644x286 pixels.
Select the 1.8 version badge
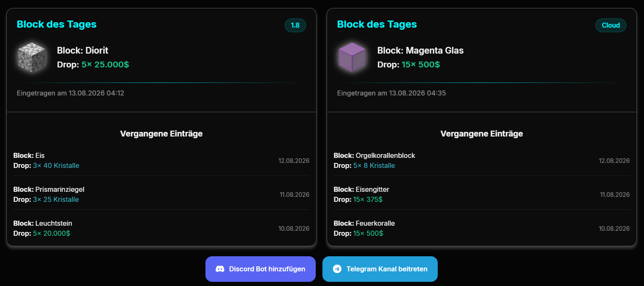pos(295,25)
